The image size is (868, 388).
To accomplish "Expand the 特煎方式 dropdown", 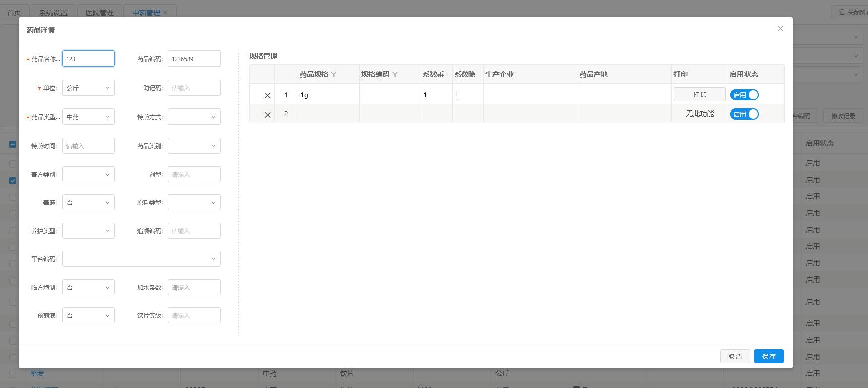I will tap(194, 117).
